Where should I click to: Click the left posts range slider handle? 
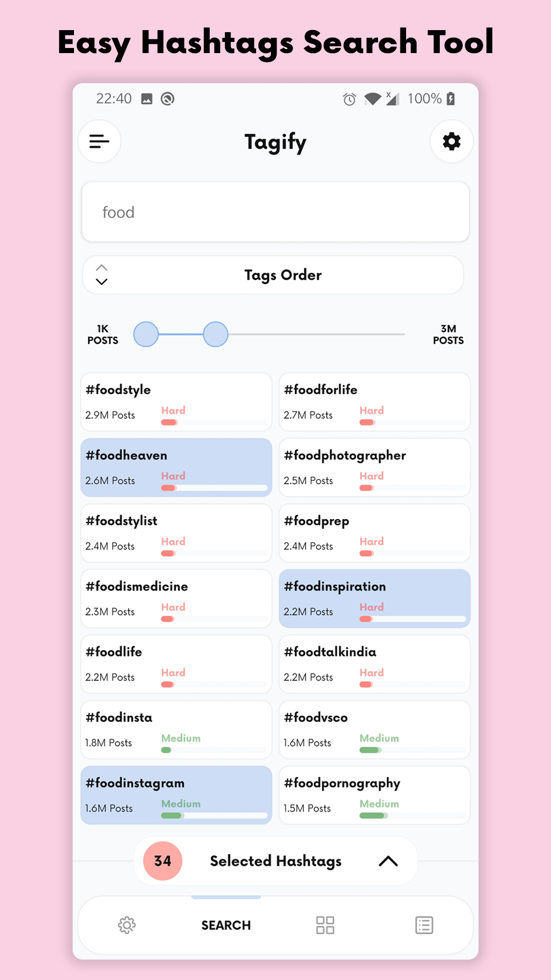146,334
